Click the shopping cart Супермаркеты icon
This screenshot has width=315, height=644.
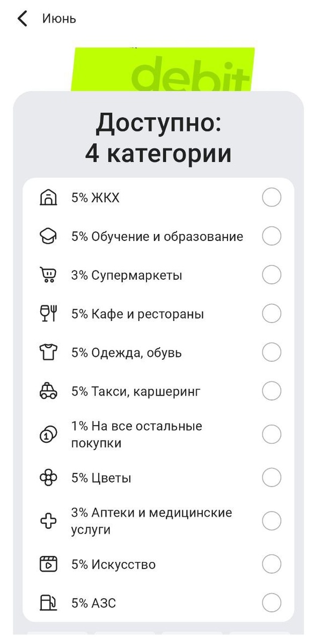click(x=49, y=275)
